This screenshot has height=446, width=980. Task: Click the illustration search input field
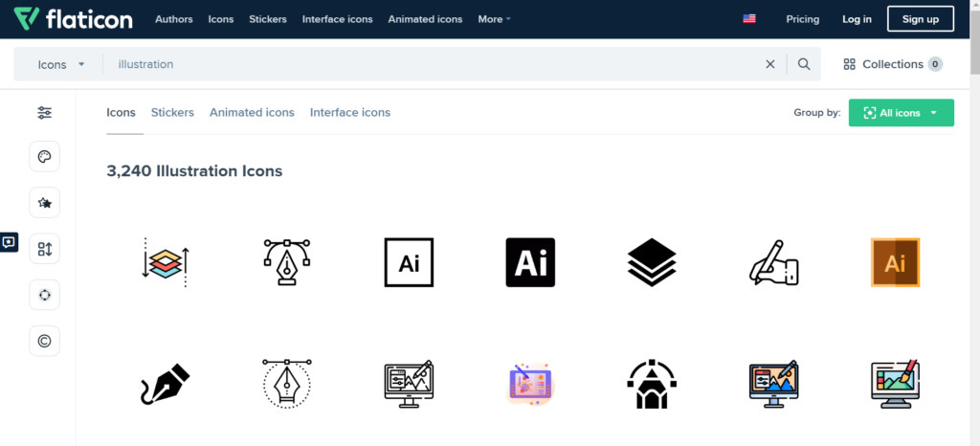click(432, 64)
